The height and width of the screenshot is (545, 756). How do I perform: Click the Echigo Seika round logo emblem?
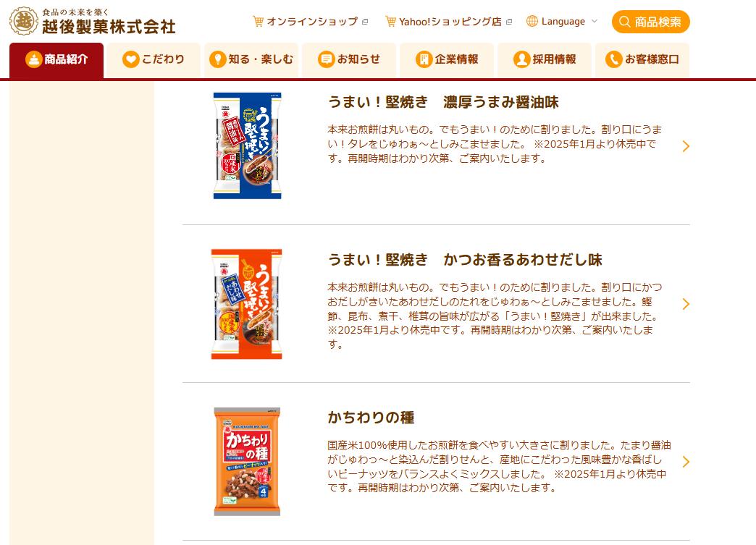(24, 21)
